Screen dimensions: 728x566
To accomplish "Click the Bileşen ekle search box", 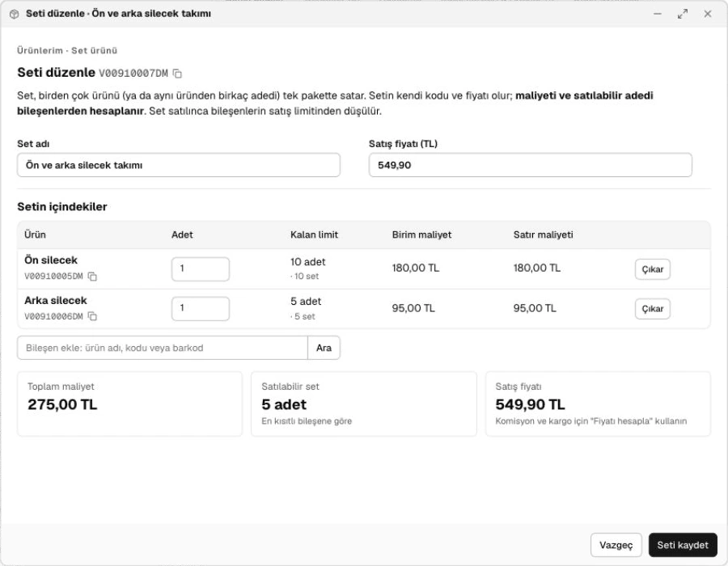I will point(163,348).
